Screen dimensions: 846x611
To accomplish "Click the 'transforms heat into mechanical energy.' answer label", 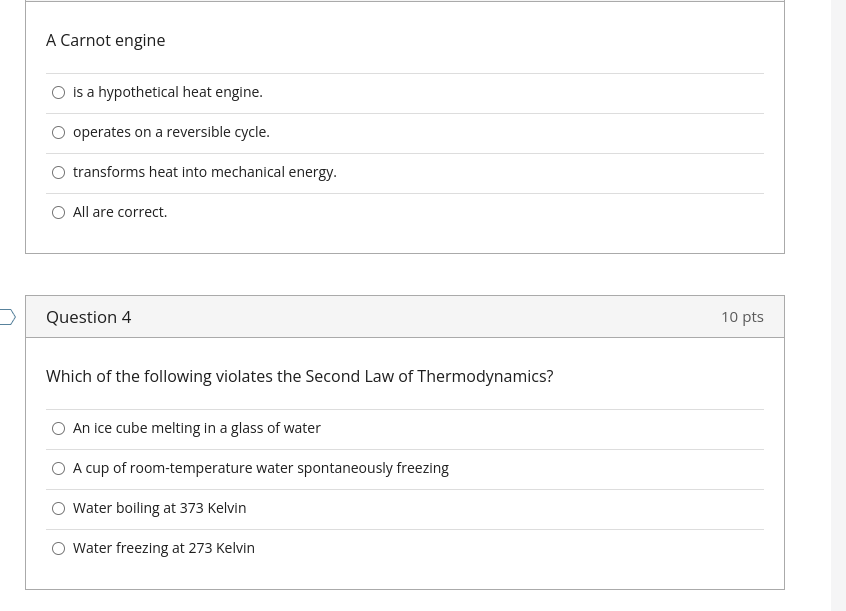I will [204, 171].
